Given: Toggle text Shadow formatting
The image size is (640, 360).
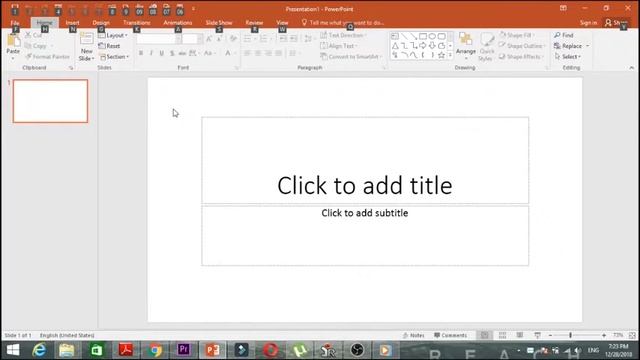Looking at the screenshot, I should (172, 53).
